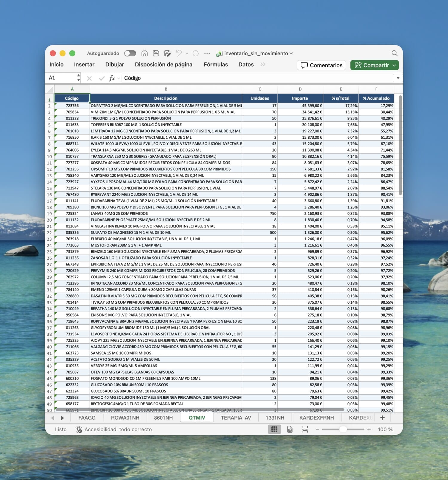
Task: Click the accessibility status icon
Action: click(79, 429)
